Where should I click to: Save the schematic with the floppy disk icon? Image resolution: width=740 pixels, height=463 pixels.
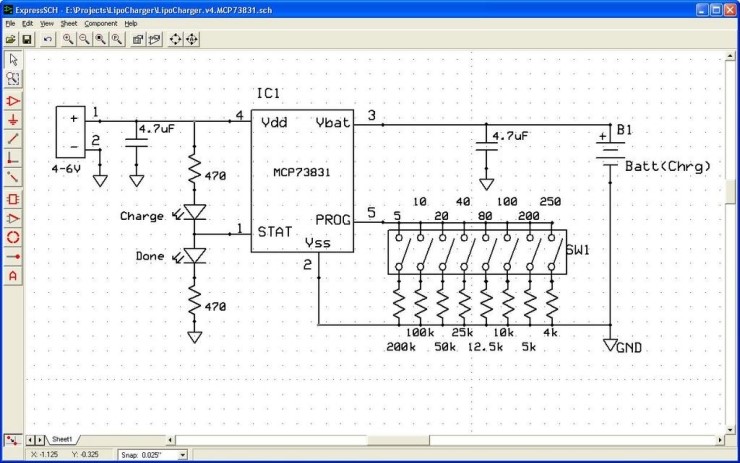coord(27,39)
